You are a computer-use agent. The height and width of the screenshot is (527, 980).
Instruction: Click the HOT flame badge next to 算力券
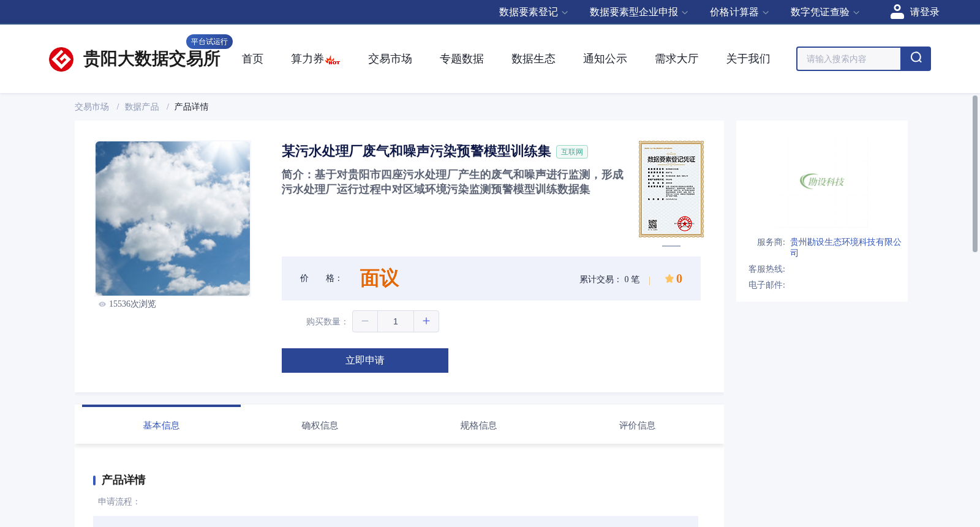[333, 61]
